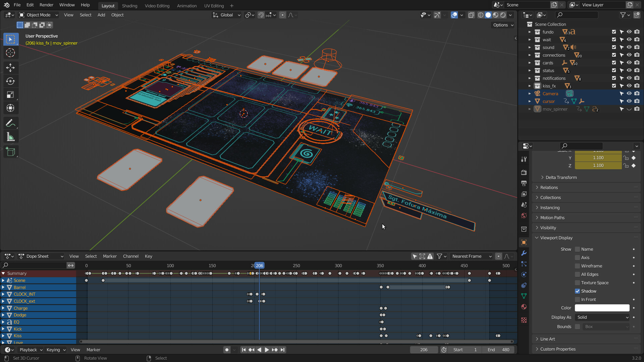Image resolution: width=644 pixels, height=362 pixels.
Task: Open the Keying popover
Action: click(x=56, y=350)
